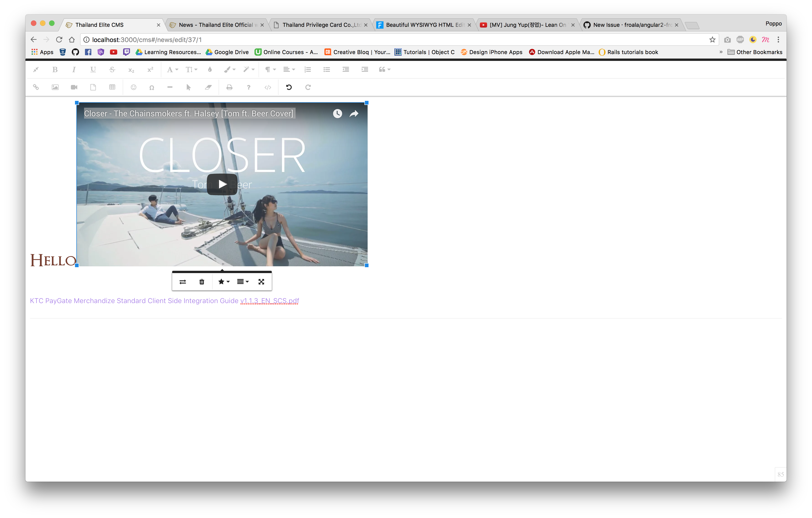This screenshot has width=812, height=518.
Task: Switch to Code View icon
Action: tap(268, 87)
